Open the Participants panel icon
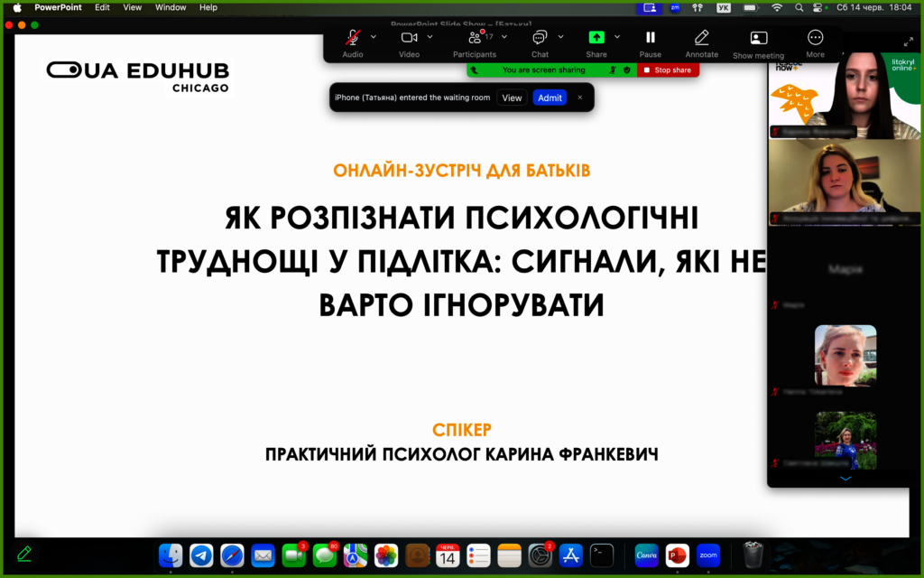This screenshot has height=578, width=924. (475, 38)
